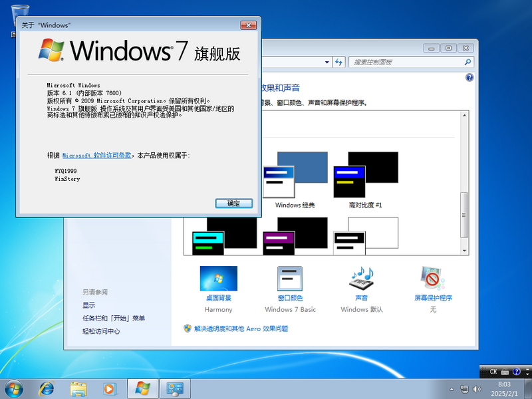Select the purple high contrast theme thumbnail

coord(295,236)
